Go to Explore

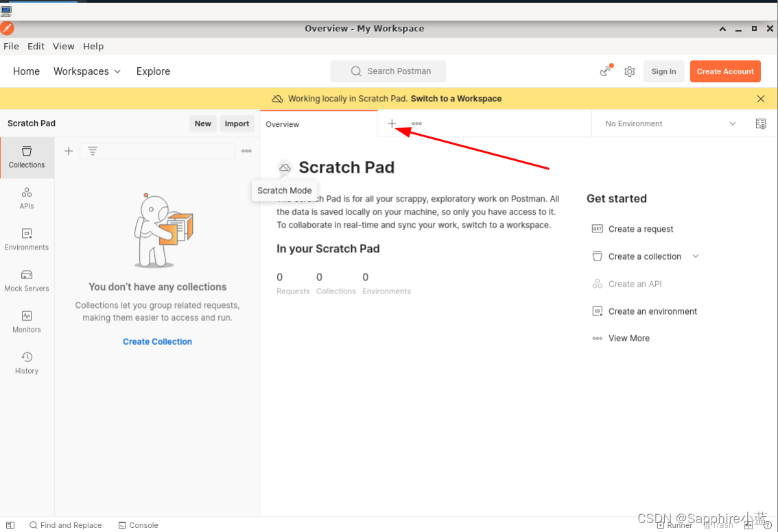[153, 71]
